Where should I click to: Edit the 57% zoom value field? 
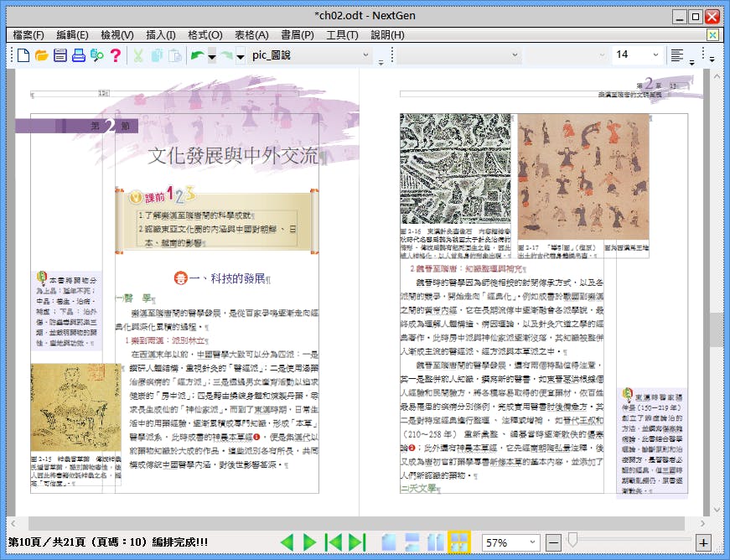coord(505,541)
